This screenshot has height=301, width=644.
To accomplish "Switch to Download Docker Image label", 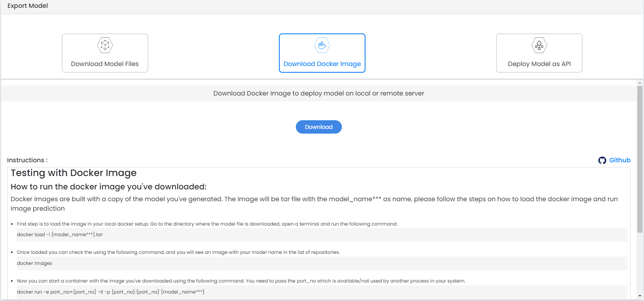I will (322, 64).
